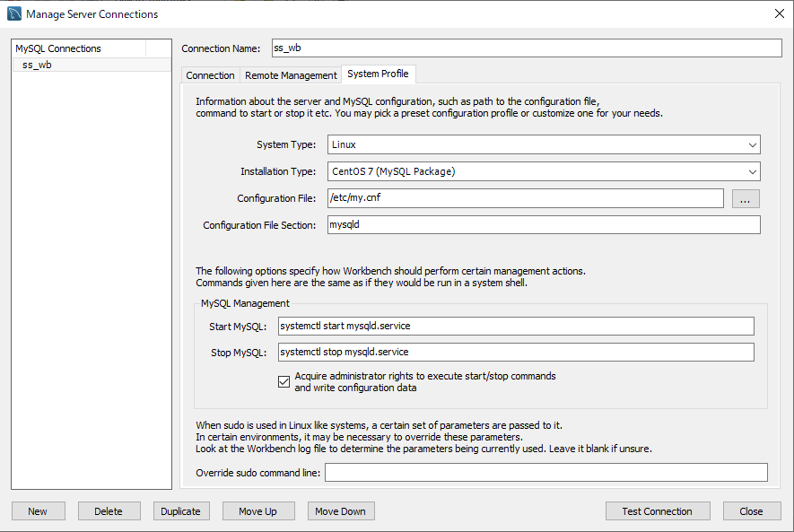Image resolution: width=794 pixels, height=532 pixels.
Task: Click the Move Down button
Action: coord(341,511)
